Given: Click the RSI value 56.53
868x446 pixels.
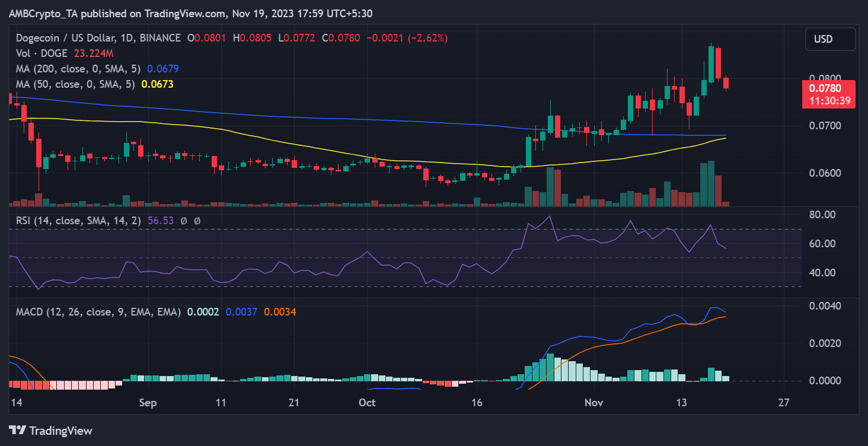Looking at the screenshot, I should click(x=160, y=221).
